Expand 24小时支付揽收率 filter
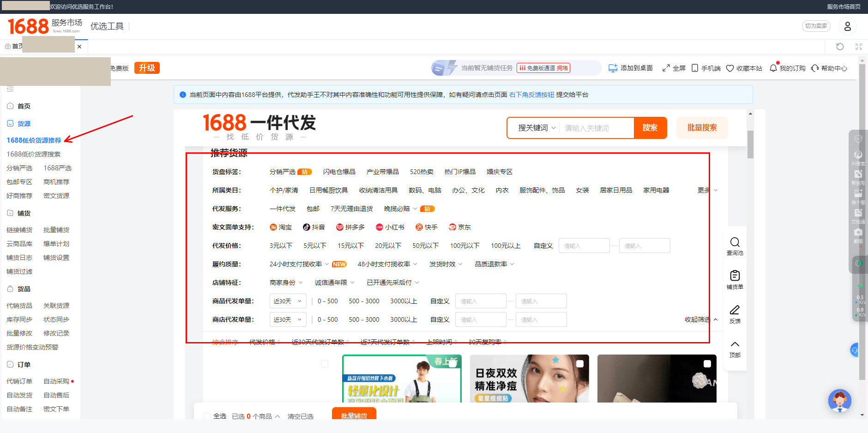Screen dimensions: 868x433 point(299,264)
